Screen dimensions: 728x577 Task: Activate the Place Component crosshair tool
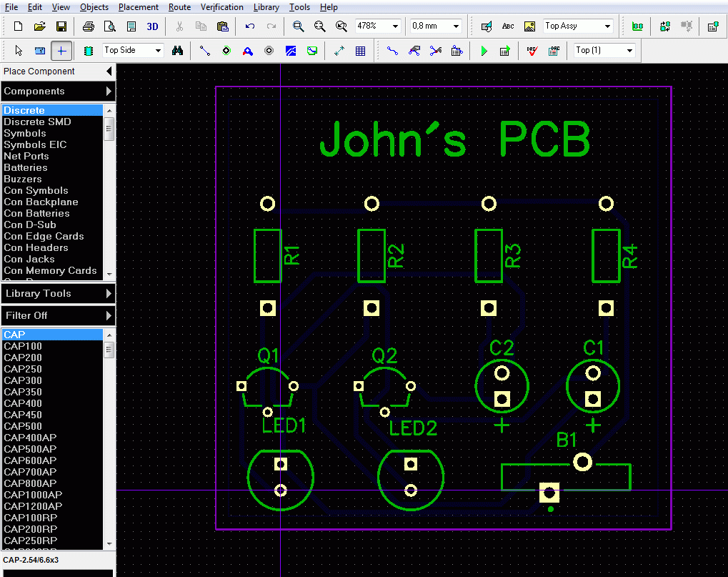coord(61,50)
